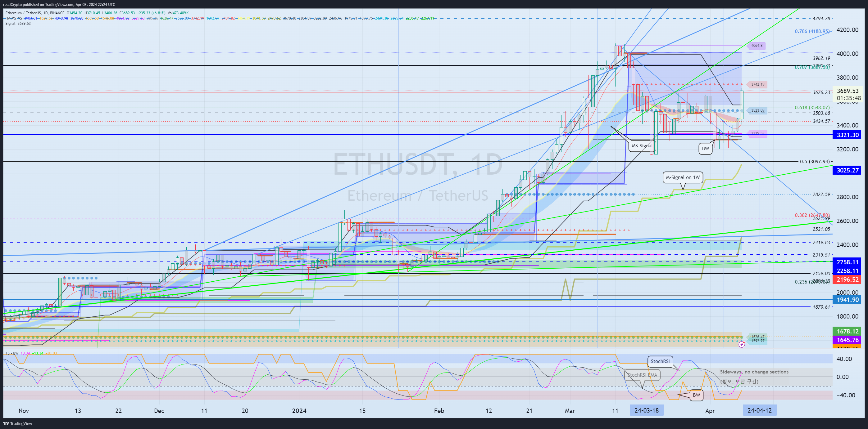Viewport: 868px width, 429px height.
Task: Select the Sideways, no change sections note
Action: click(x=754, y=372)
